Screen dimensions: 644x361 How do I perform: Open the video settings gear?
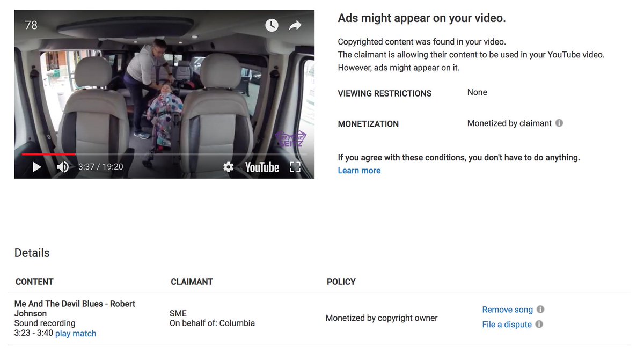(229, 167)
